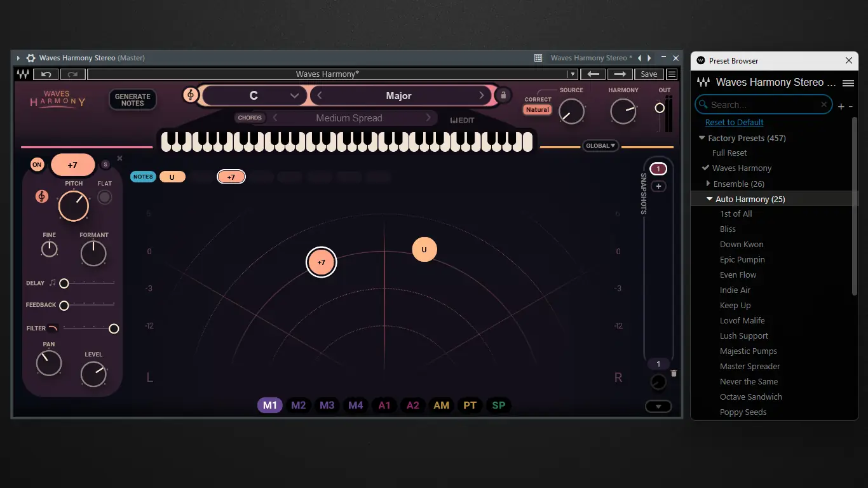Click the preset search field
The height and width of the screenshot is (488, 868).
764,104
